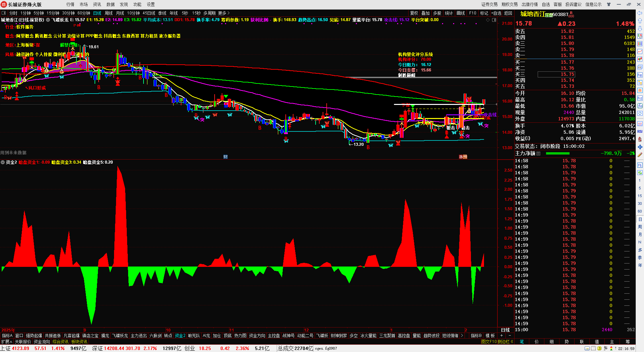Open the tree-structure icon in sidebar
644x352 pixels.
pyautogui.click(x=640, y=82)
